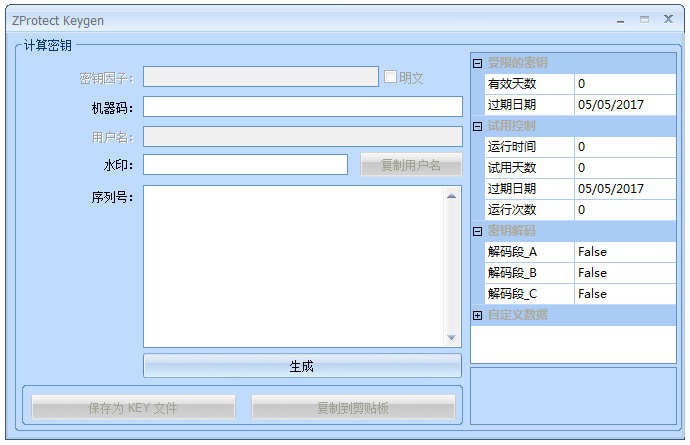Click the 复制到剪贴板 button
690x445 pixels.
[353, 408]
